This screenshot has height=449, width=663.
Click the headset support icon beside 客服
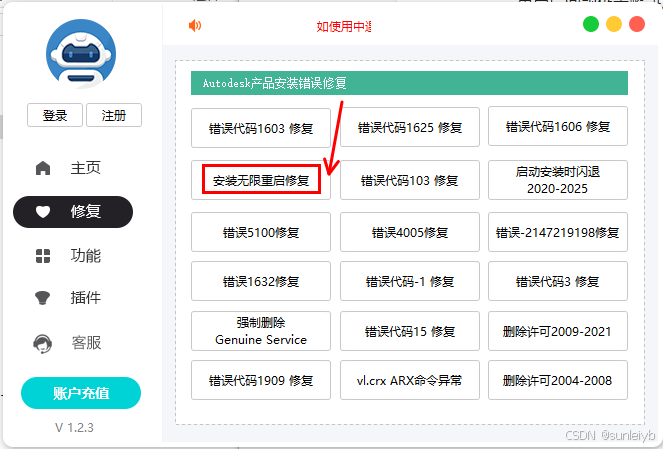(42, 343)
